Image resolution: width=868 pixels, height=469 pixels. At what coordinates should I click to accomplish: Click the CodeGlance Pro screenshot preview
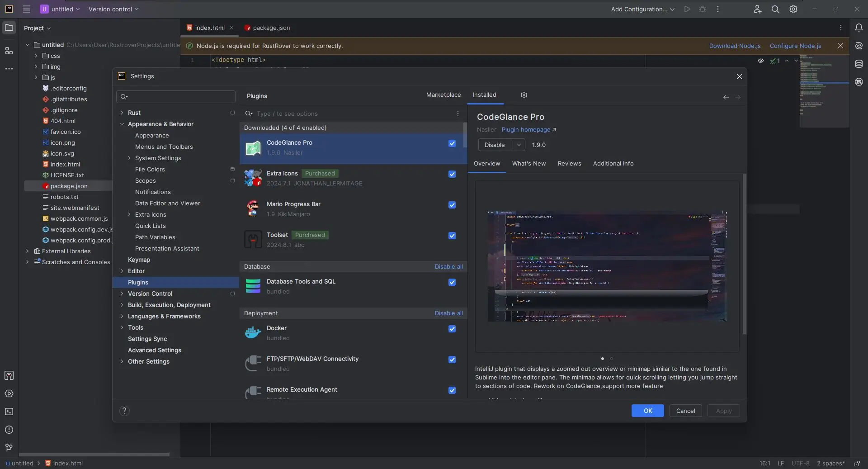click(607, 266)
